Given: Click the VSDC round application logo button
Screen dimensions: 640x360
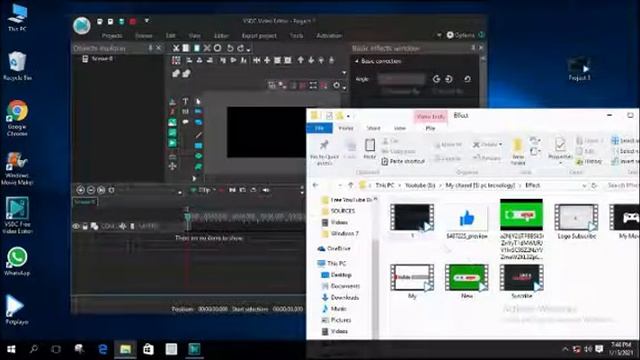Looking at the screenshot, I should [x=82, y=25].
